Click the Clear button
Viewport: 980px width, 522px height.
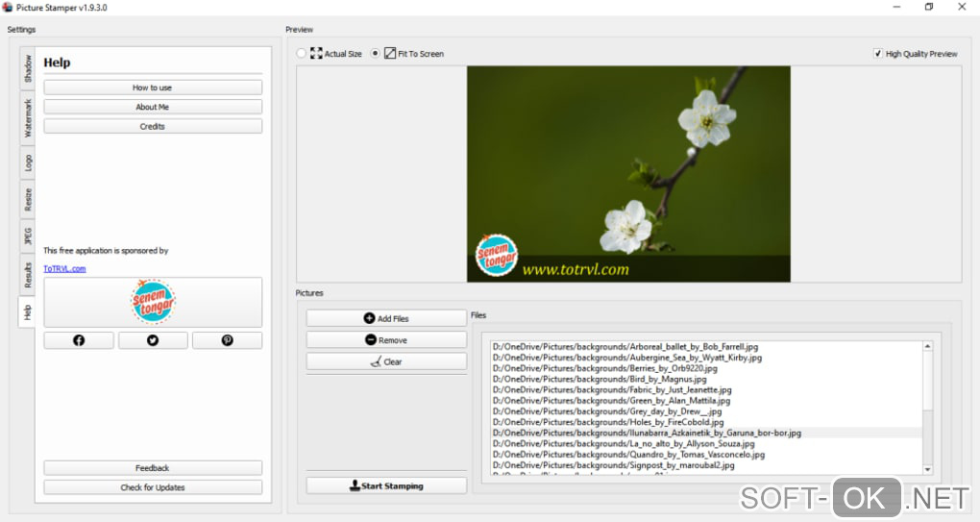(x=386, y=361)
